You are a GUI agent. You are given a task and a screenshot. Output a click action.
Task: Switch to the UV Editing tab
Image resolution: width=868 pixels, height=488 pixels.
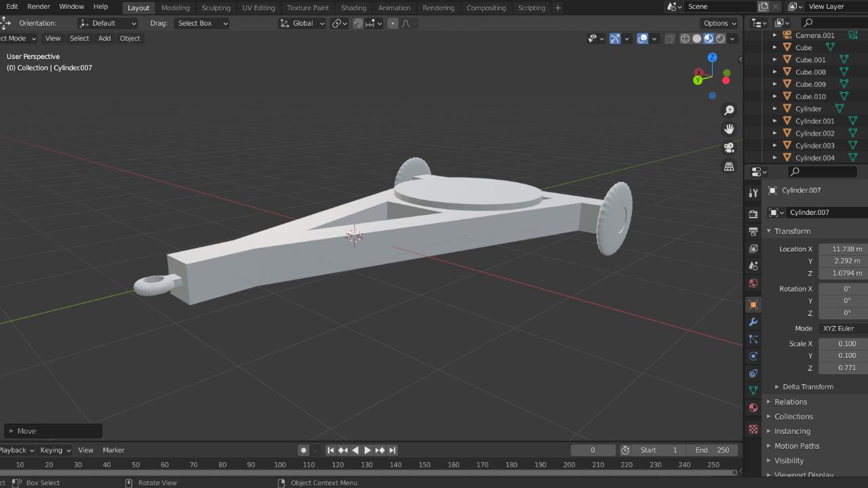coord(258,7)
